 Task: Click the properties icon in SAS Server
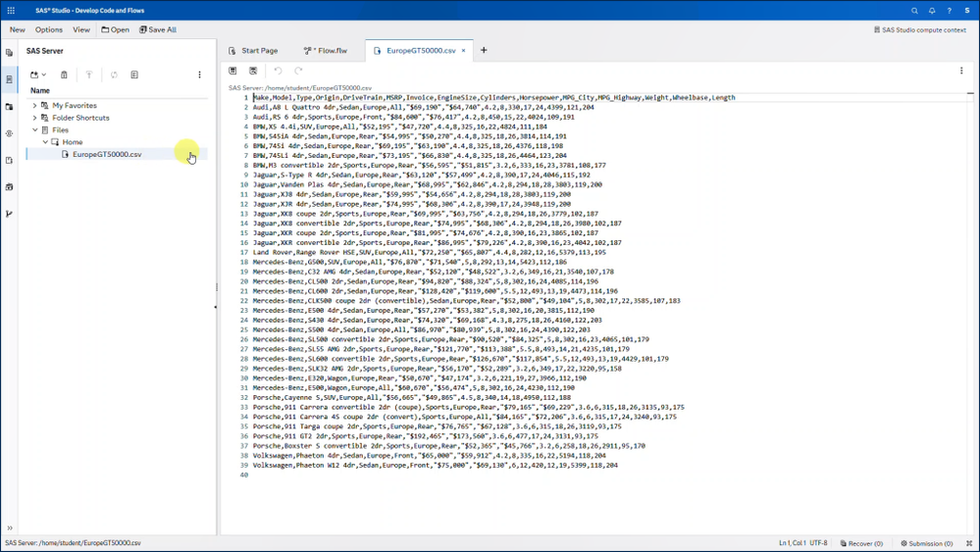[x=134, y=75]
